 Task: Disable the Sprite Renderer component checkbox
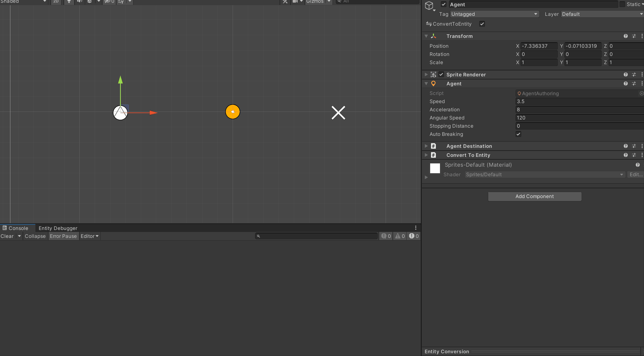(x=441, y=74)
